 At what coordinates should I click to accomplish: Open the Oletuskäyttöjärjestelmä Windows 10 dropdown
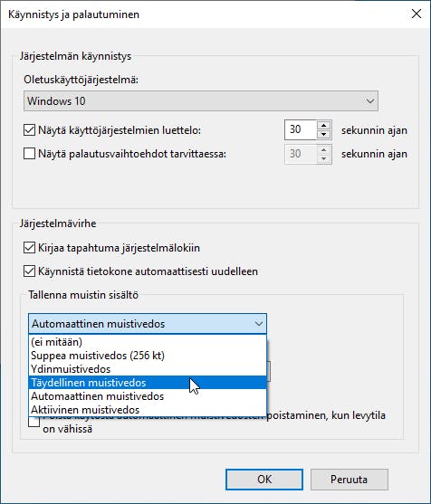pos(201,101)
